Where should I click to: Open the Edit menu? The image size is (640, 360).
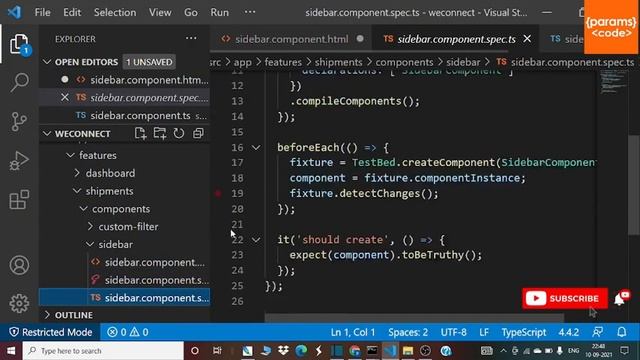72,12
